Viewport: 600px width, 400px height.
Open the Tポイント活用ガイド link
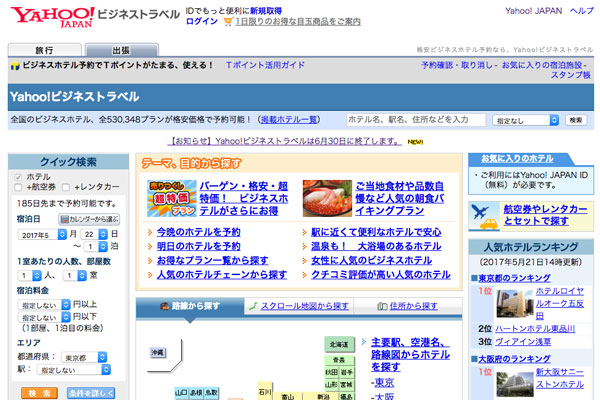266,65
